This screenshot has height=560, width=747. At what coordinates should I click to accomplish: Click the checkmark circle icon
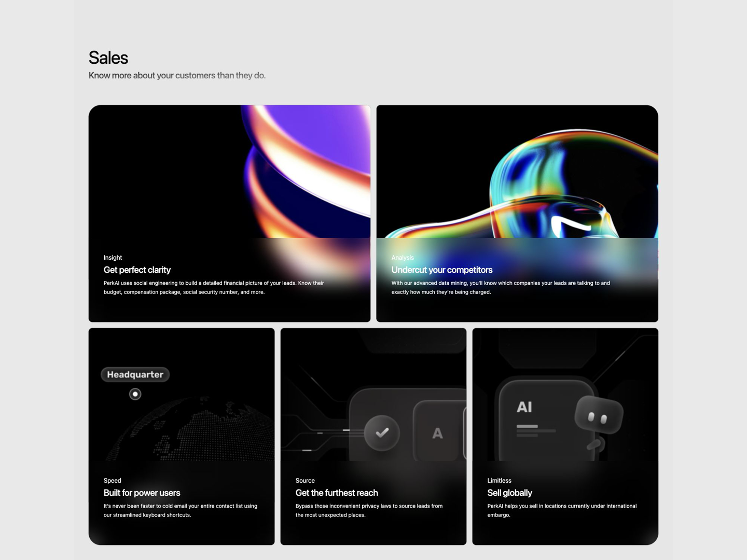click(382, 432)
